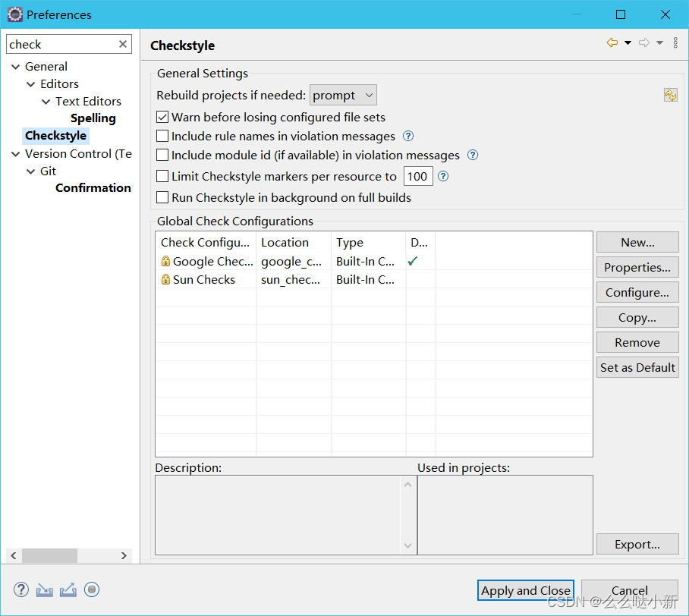Click the Oomph preference recorder icon
The image size is (689, 616).
92,589
